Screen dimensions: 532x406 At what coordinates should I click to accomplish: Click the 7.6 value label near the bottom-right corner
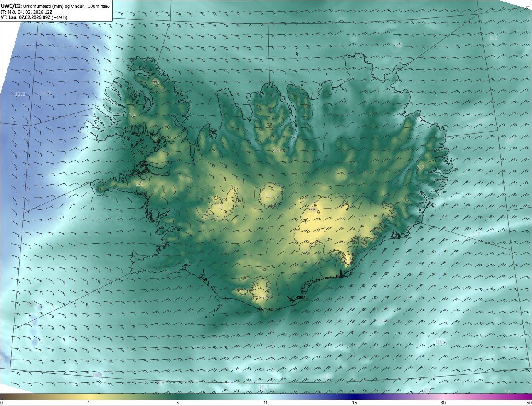507,391
